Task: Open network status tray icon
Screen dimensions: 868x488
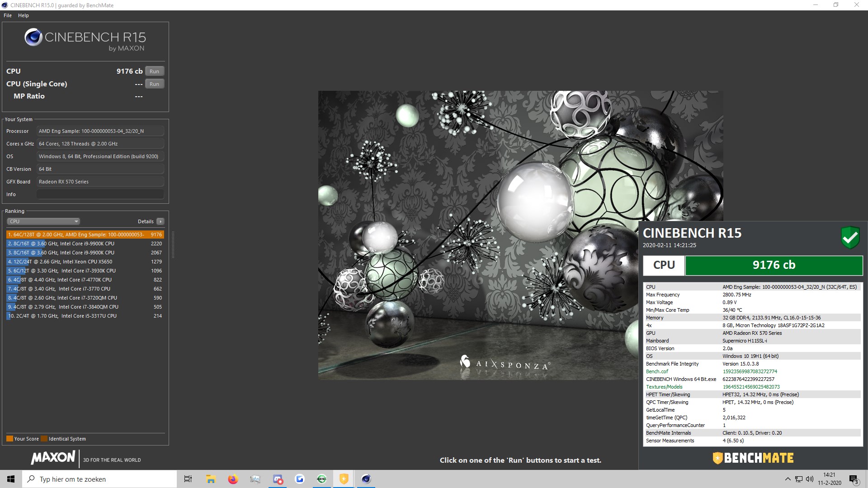Action: (x=799, y=479)
